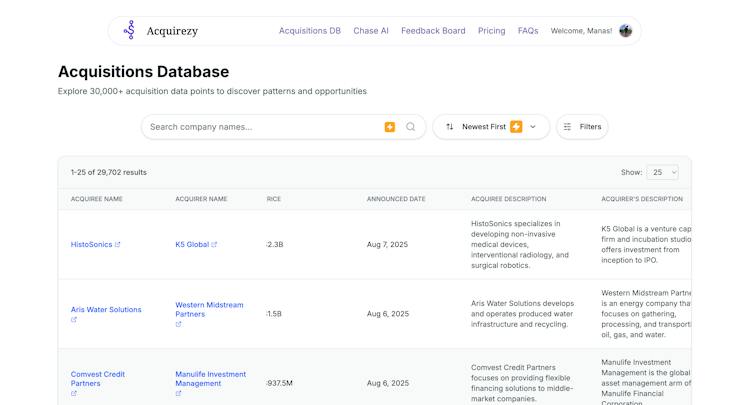Go to Acquisitions DB nav item
The image size is (750, 405).
310,31
